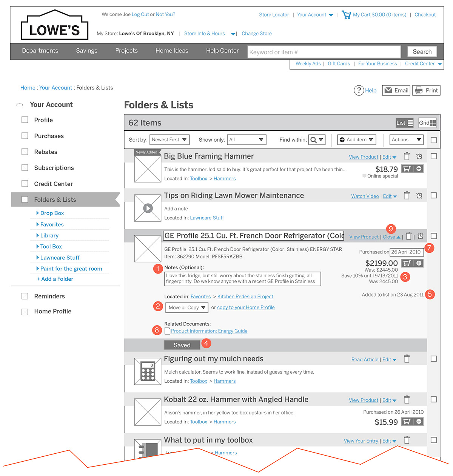Tick the select-all checkbox in toolbar
Screen dimensions: 453x476
pos(434,140)
